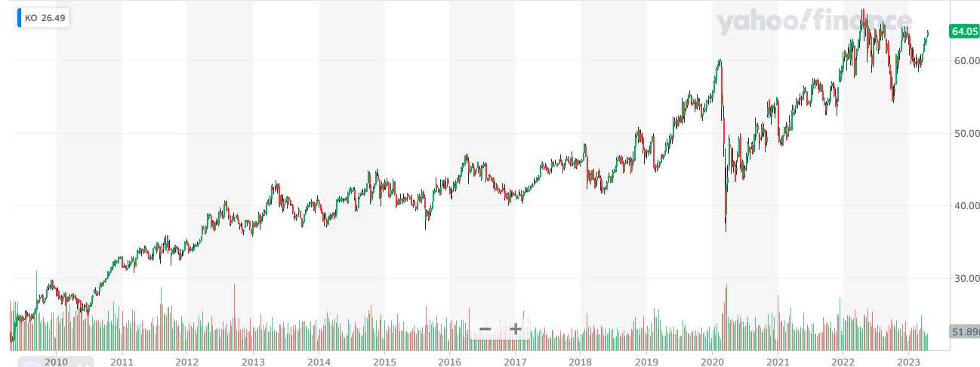980x367 pixels.
Task: Zoom in using the plus button
Action: [516, 329]
